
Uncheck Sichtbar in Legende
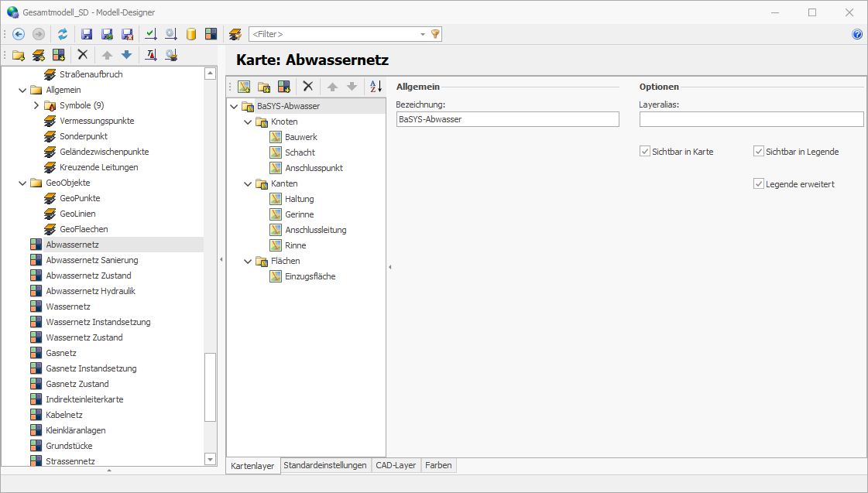(758, 151)
